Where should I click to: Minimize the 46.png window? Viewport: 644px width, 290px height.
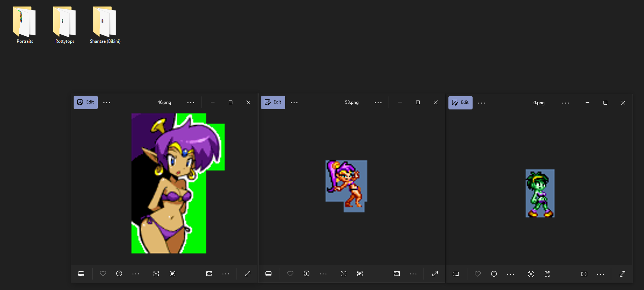point(213,102)
